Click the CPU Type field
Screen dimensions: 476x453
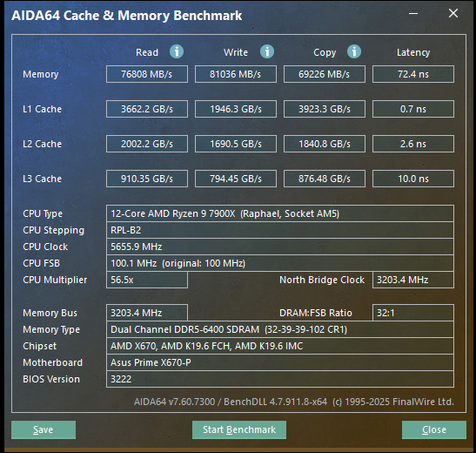tap(280, 213)
